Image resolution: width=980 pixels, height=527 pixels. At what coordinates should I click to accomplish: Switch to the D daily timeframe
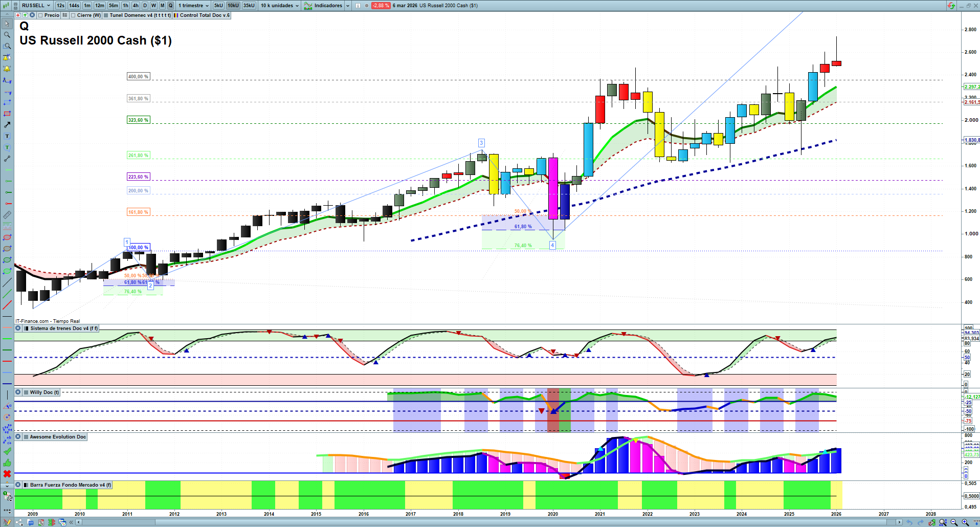145,6
